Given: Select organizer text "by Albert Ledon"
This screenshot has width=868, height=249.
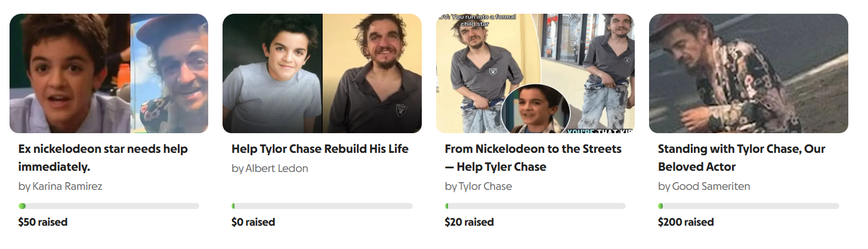Looking at the screenshot, I should 270,168.
